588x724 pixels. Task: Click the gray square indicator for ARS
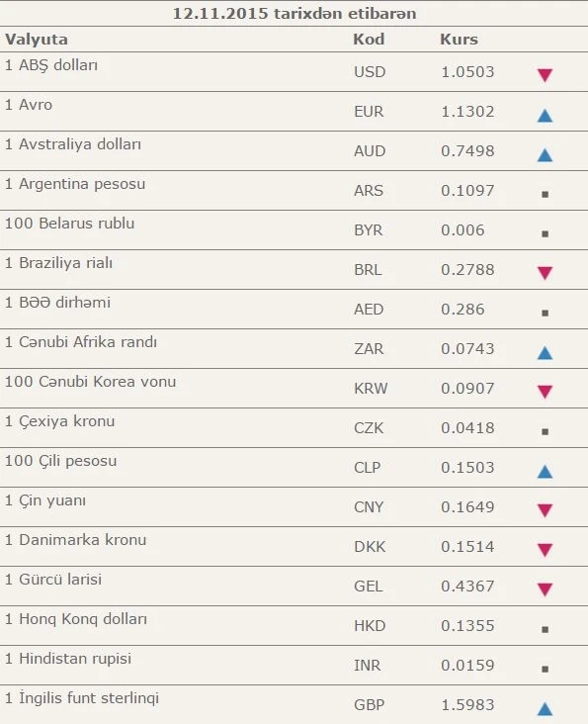pyautogui.click(x=545, y=195)
